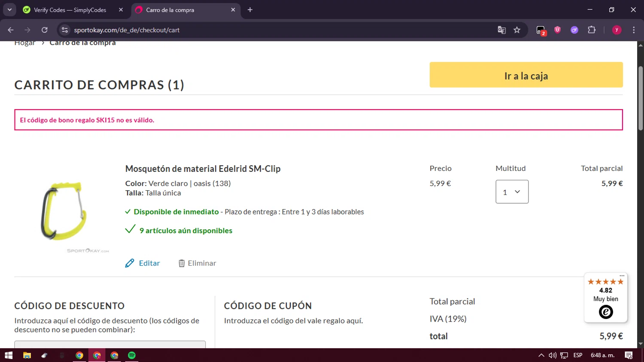Open the network icon in tray
This screenshot has width=644, height=362.
coord(564,355)
